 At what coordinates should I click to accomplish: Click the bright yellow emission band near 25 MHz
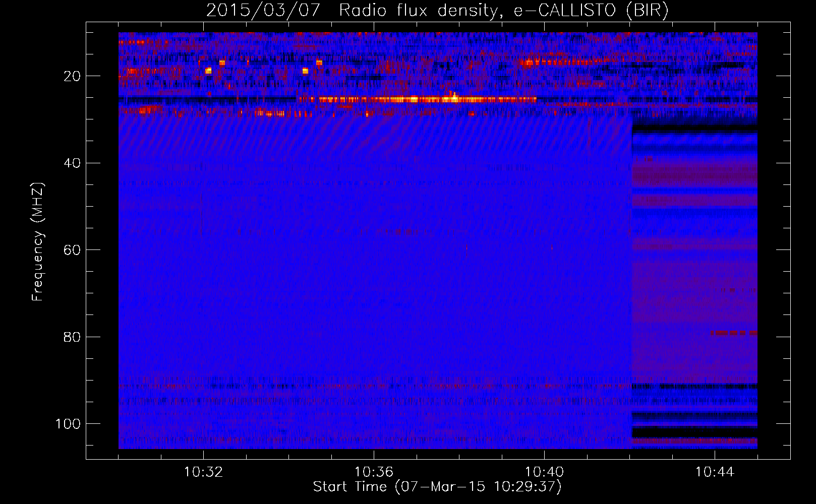418,99
